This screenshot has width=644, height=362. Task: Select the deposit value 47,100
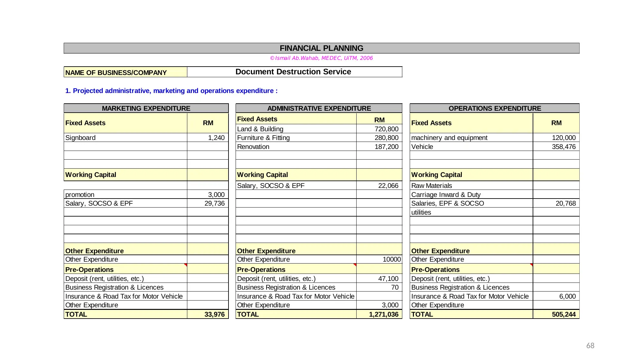pos(388,279)
